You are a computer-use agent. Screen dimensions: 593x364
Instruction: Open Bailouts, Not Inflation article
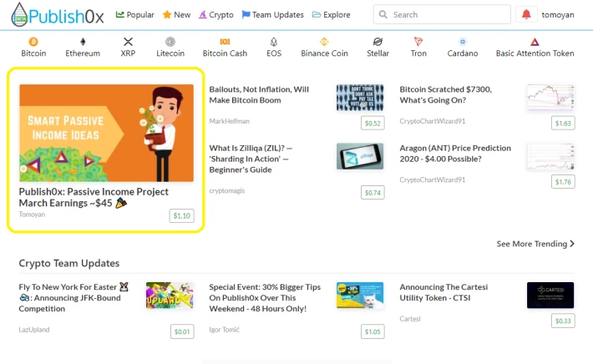(x=259, y=94)
